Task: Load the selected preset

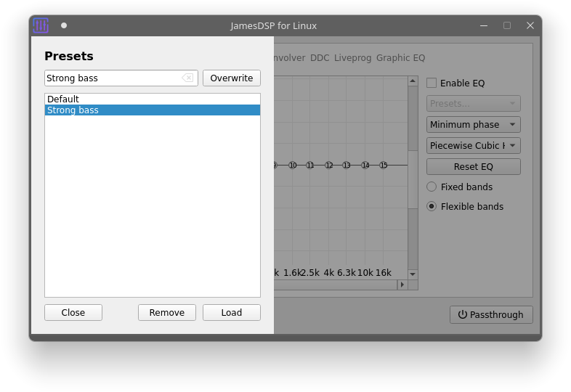Action: (x=231, y=312)
